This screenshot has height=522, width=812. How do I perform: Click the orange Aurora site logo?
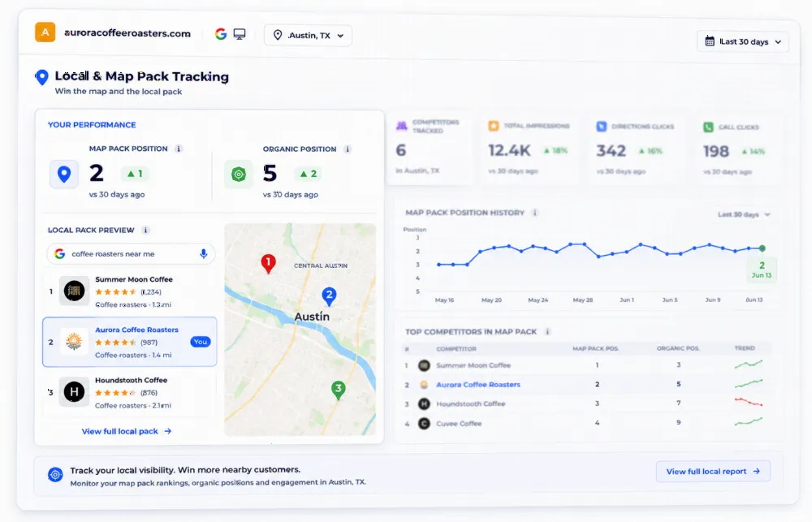click(x=45, y=32)
